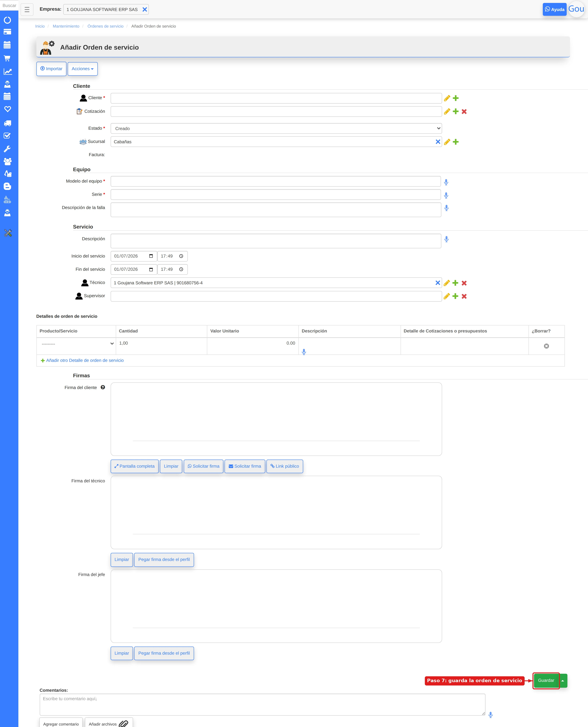Request signature via WhatsApp Solicitar firma
This screenshot has width=588, height=727.
(204, 466)
